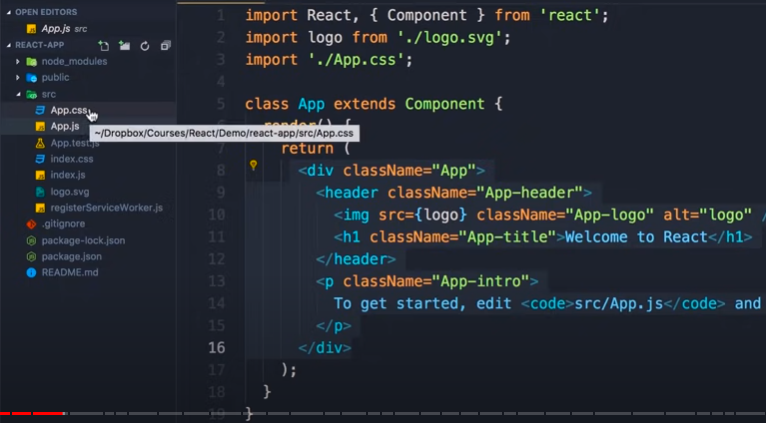Click the 'return' keyword on line 7
This screenshot has width=766, height=423.
click(307, 148)
